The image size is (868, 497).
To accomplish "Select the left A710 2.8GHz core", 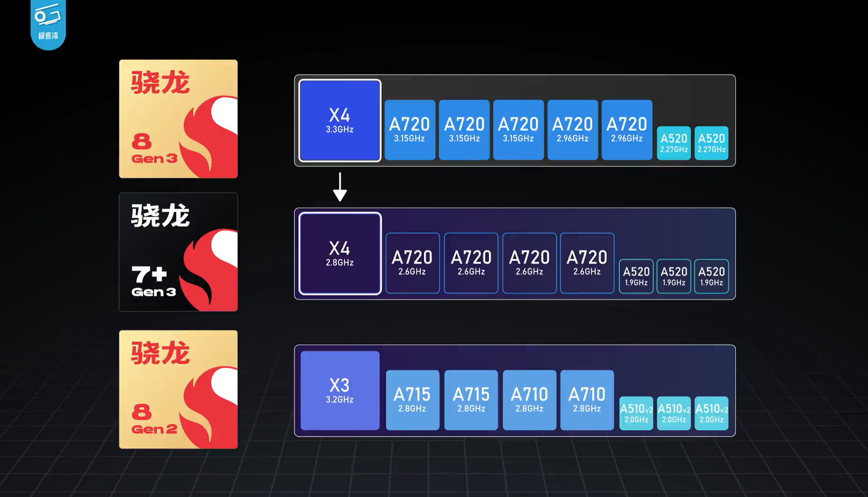I will click(x=529, y=400).
